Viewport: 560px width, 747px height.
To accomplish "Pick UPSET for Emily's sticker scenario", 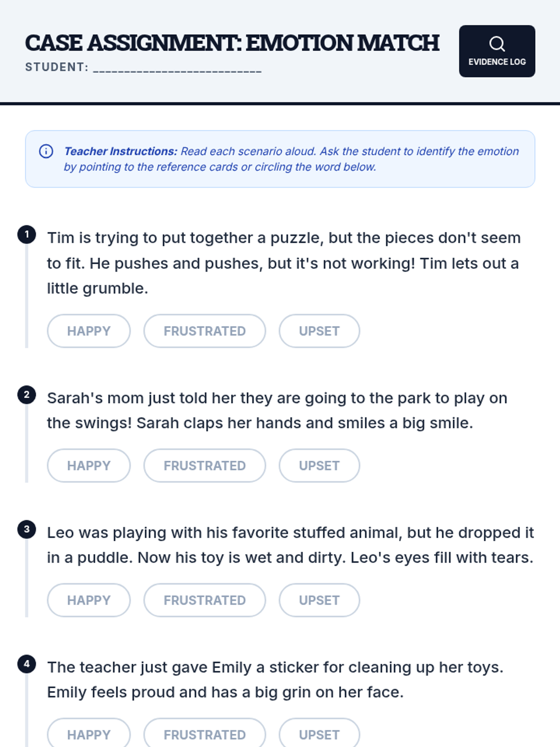I will pos(319,734).
